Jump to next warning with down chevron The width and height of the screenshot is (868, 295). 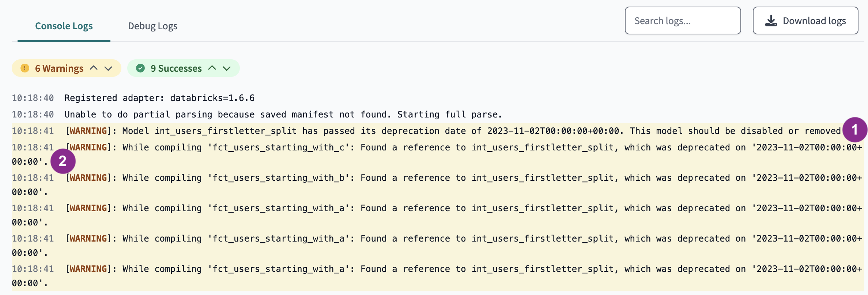point(108,68)
